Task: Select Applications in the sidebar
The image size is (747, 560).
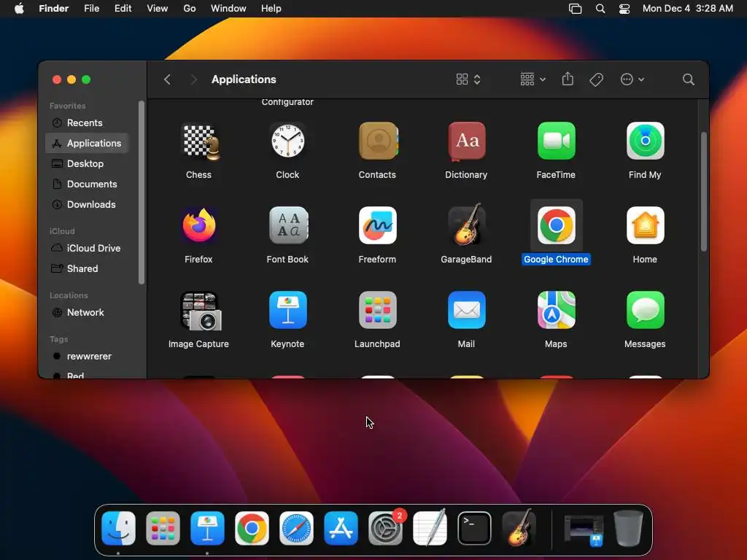Action: (87, 144)
